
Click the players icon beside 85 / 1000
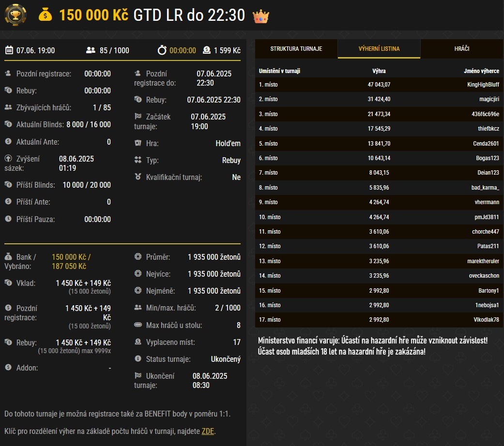[91, 50]
